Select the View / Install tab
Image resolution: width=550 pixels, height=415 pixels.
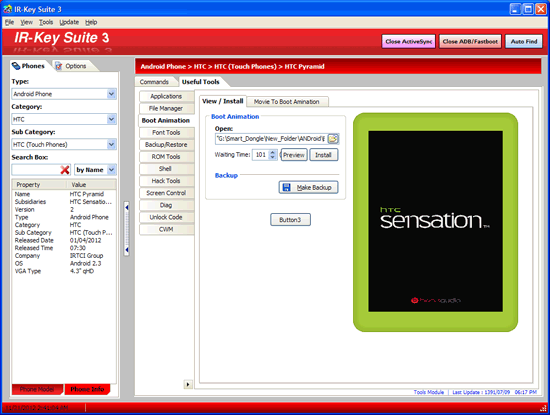tap(223, 101)
